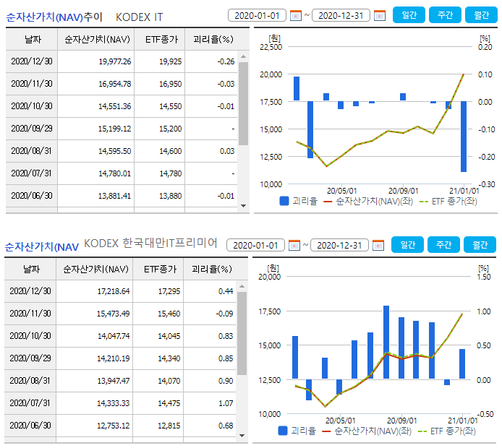Screen dimensions: 502x448
Task: Click start date field 2020-01-01 in 한국대만IT프리미어 panel
Action: pyautogui.click(x=255, y=245)
